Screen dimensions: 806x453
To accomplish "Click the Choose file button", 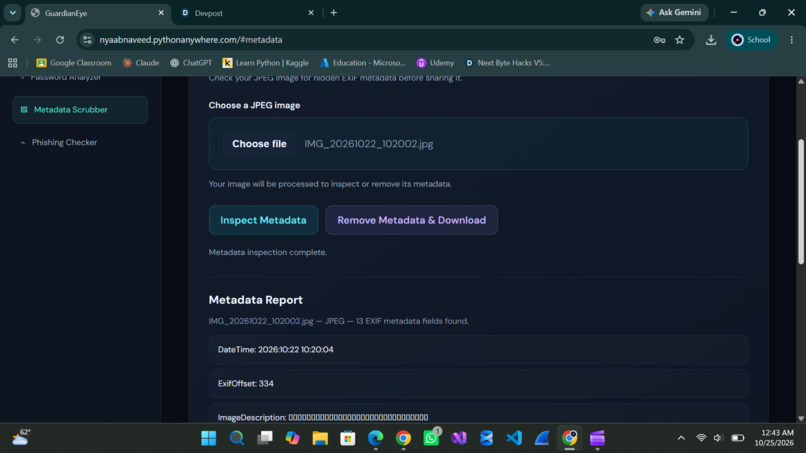I will pyautogui.click(x=259, y=144).
